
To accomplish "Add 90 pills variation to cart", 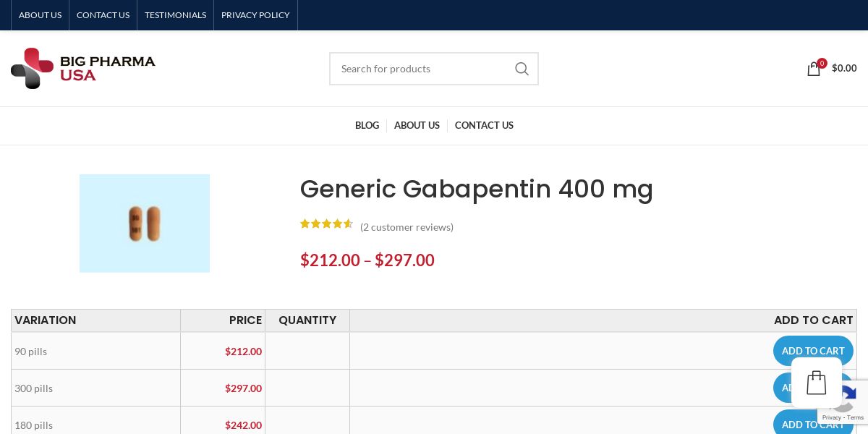I will point(812,351).
